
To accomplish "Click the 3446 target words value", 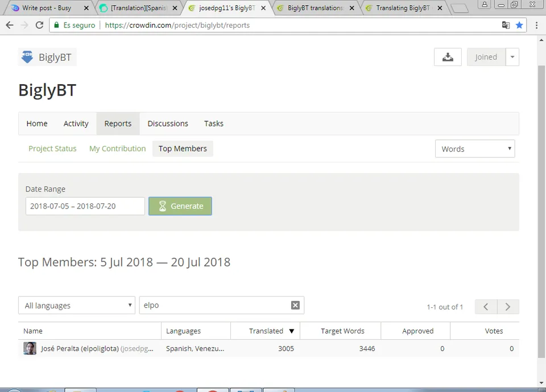I will [367, 348].
